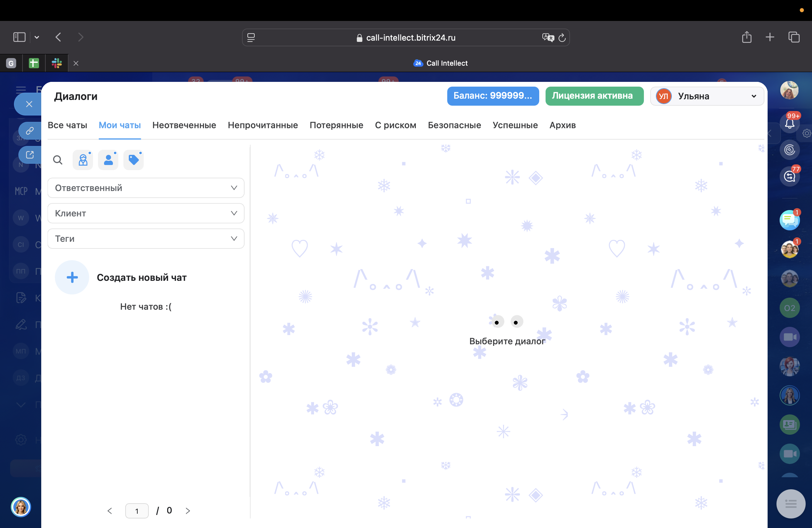Expand the Ответственный dropdown
Image resolution: width=812 pixels, height=528 pixels.
(x=146, y=188)
